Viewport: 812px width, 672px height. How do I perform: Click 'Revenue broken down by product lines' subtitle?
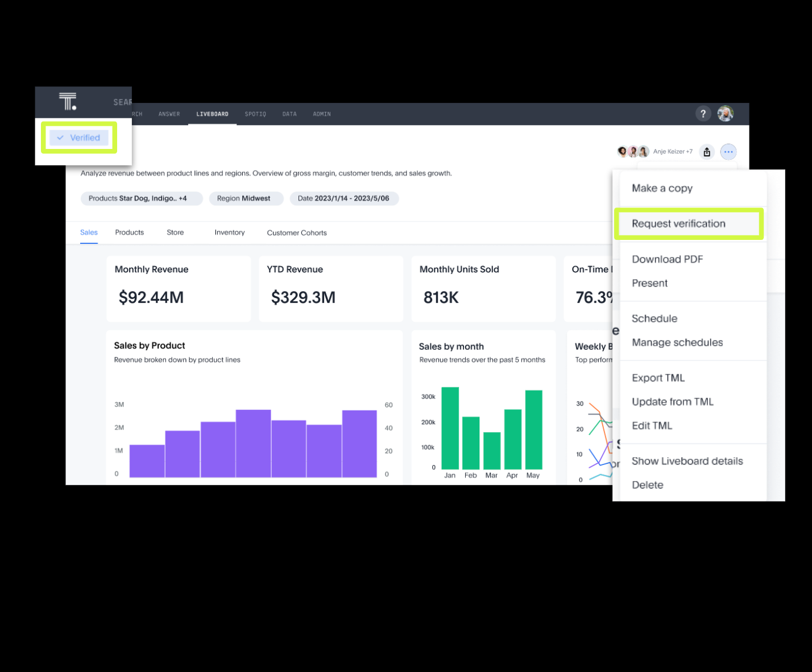[177, 360]
